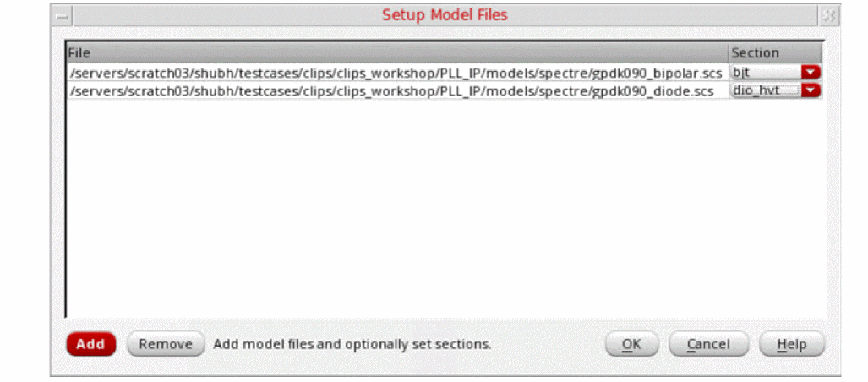This screenshot has width=868, height=382.
Task: Open Help for model files setup
Action: click(x=791, y=344)
